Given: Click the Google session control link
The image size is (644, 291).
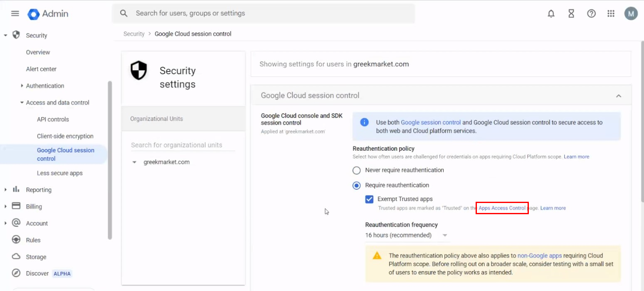Looking at the screenshot, I should [x=430, y=122].
